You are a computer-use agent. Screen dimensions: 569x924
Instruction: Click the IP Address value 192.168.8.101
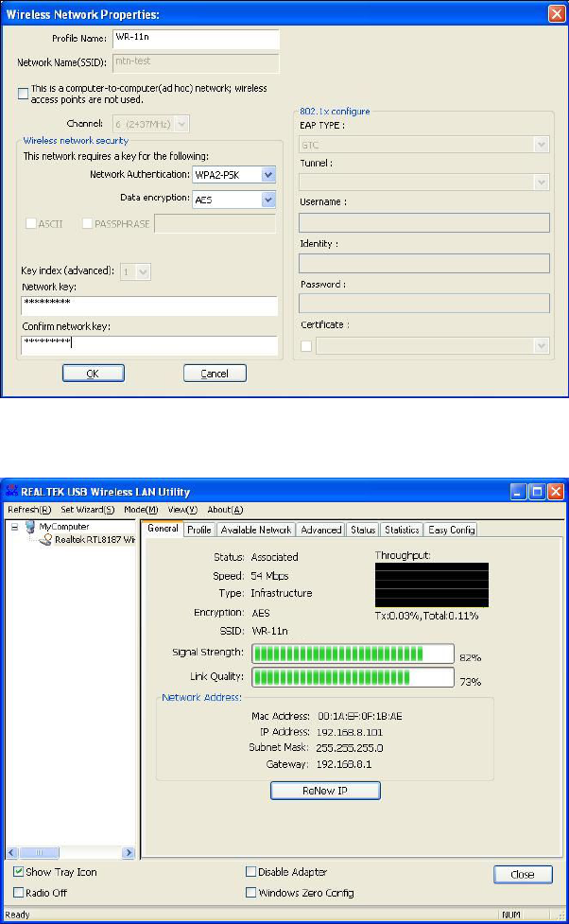[x=350, y=732]
